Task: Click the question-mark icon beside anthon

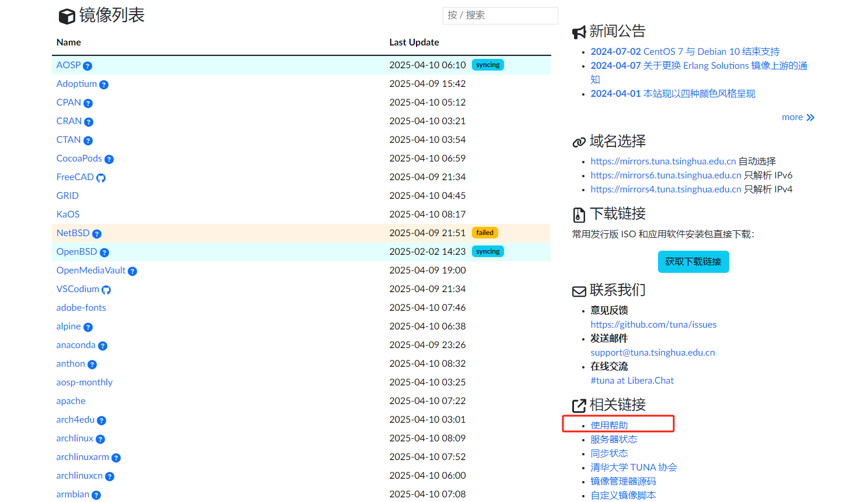Action: (x=92, y=364)
